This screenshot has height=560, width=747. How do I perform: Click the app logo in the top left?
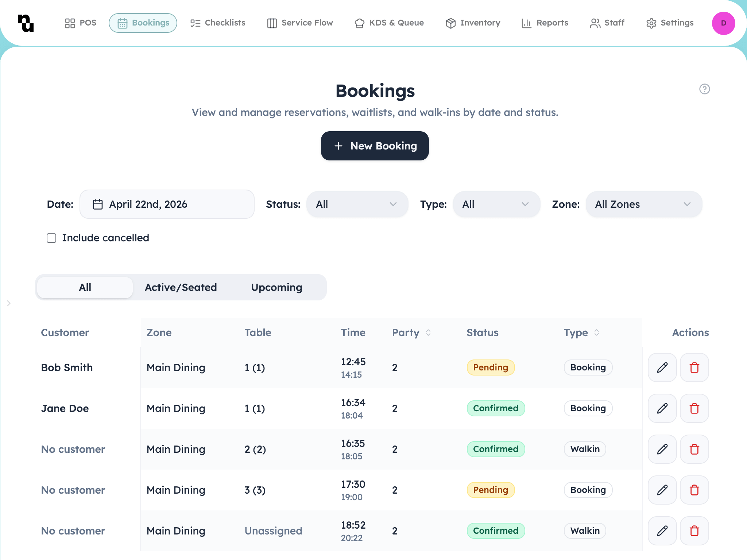coord(26,23)
